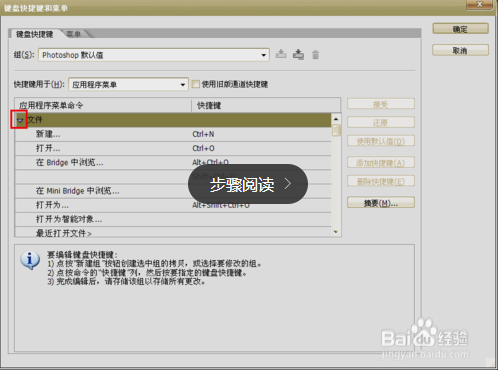Collapse the 文件 menu group triangle
This screenshot has height=372, width=498.
click(20, 120)
